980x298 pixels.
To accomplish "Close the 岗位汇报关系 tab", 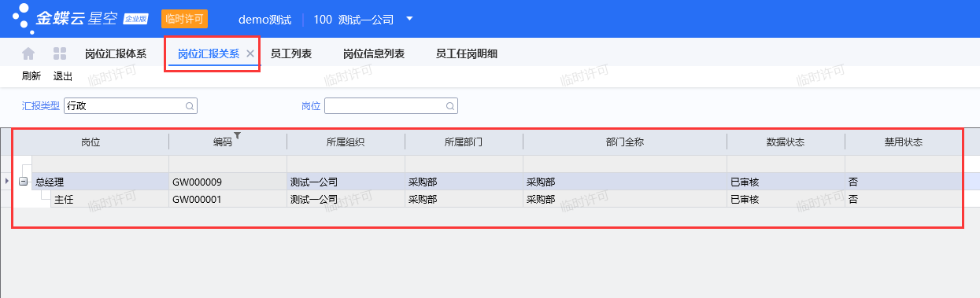I will point(250,53).
